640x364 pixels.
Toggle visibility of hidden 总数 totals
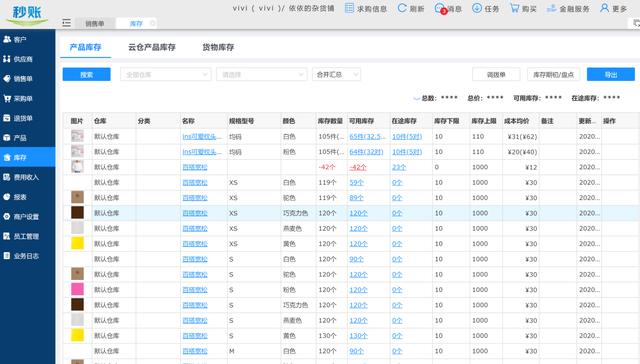(416, 98)
